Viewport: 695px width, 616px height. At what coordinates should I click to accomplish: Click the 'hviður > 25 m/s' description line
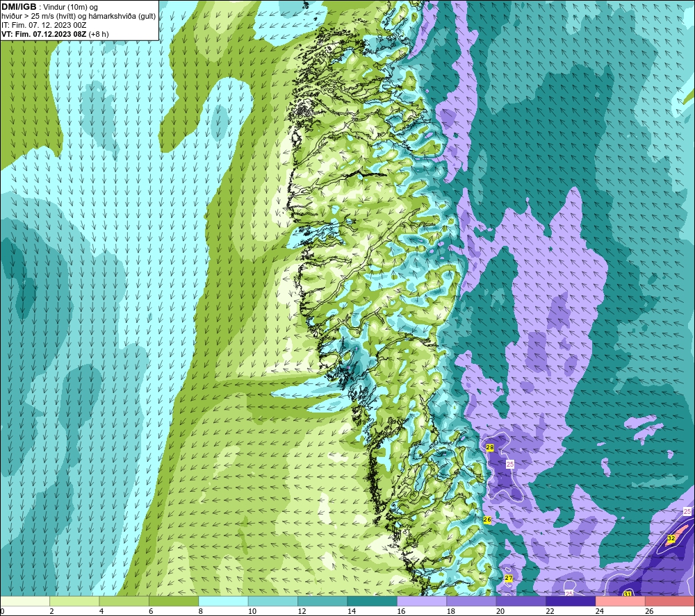click(79, 17)
